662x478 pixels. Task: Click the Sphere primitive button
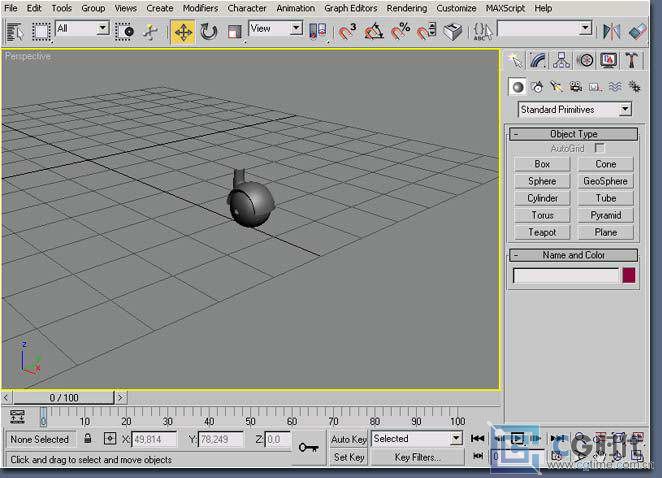tap(542, 181)
